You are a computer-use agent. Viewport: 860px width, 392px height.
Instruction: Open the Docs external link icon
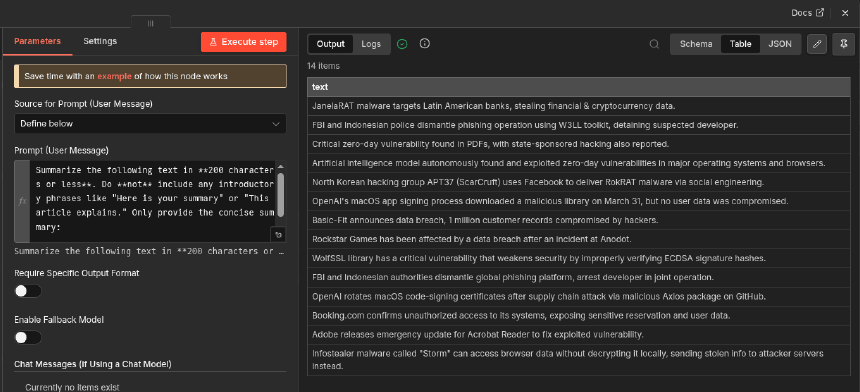click(x=820, y=13)
